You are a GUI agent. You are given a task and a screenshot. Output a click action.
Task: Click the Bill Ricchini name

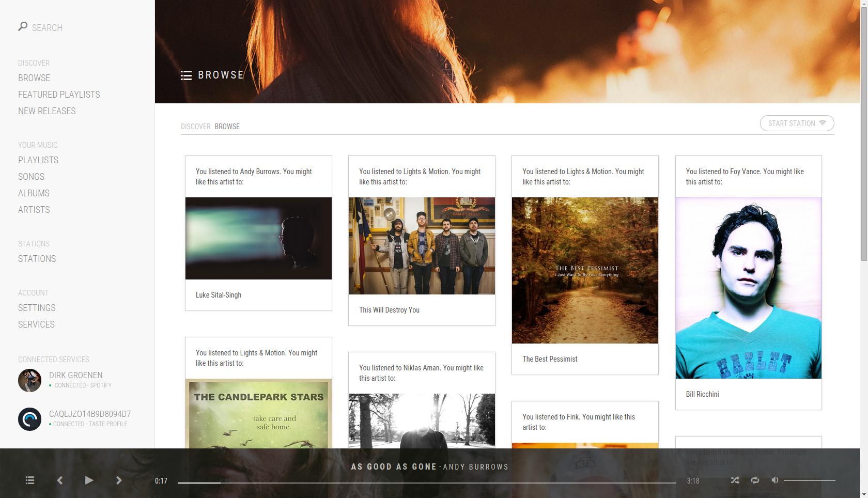point(702,394)
